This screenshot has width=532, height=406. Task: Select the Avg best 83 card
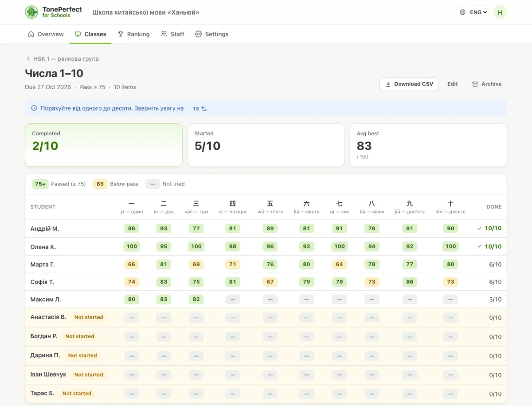pos(428,145)
